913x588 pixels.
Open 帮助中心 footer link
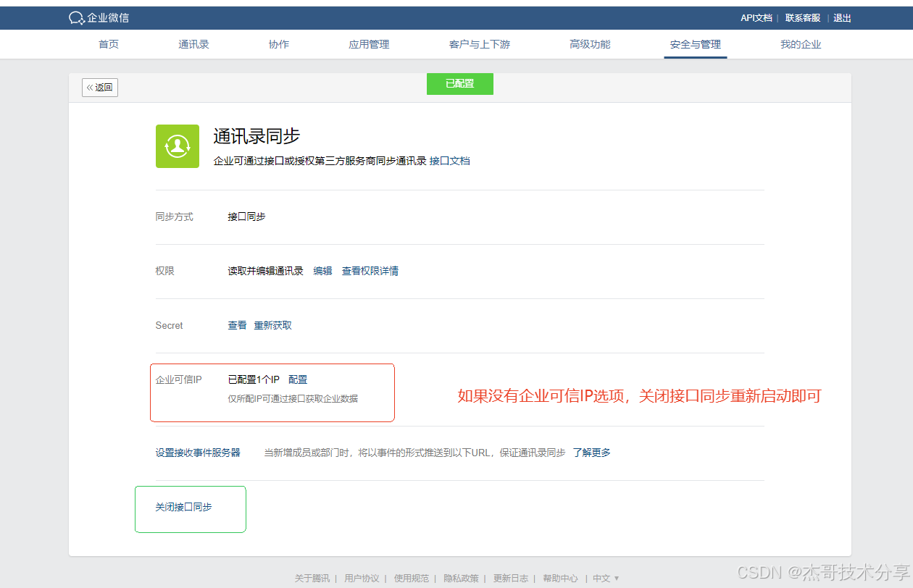[560, 578]
